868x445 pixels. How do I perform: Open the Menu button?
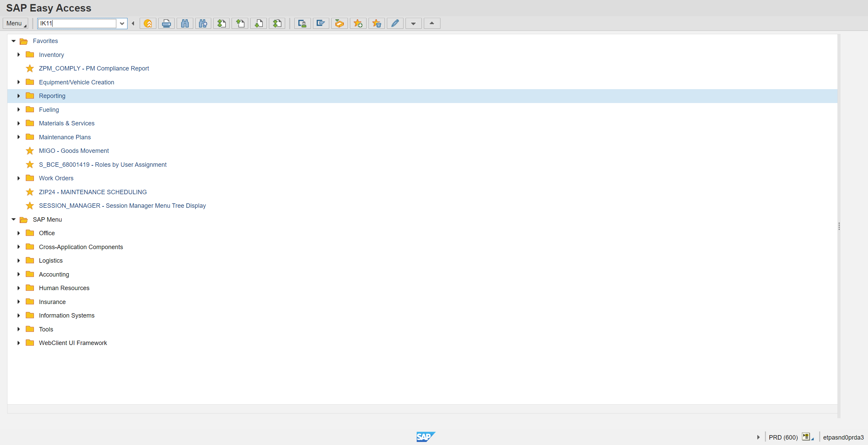15,23
